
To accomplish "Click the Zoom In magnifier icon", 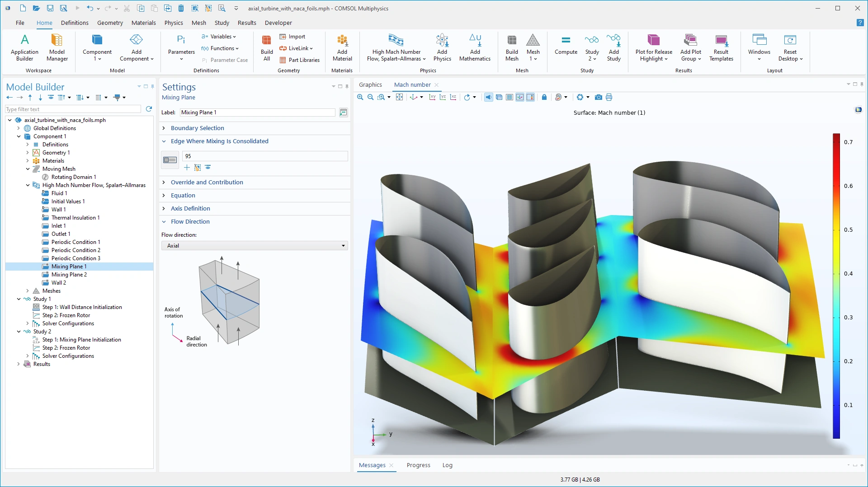I will [x=360, y=97].
